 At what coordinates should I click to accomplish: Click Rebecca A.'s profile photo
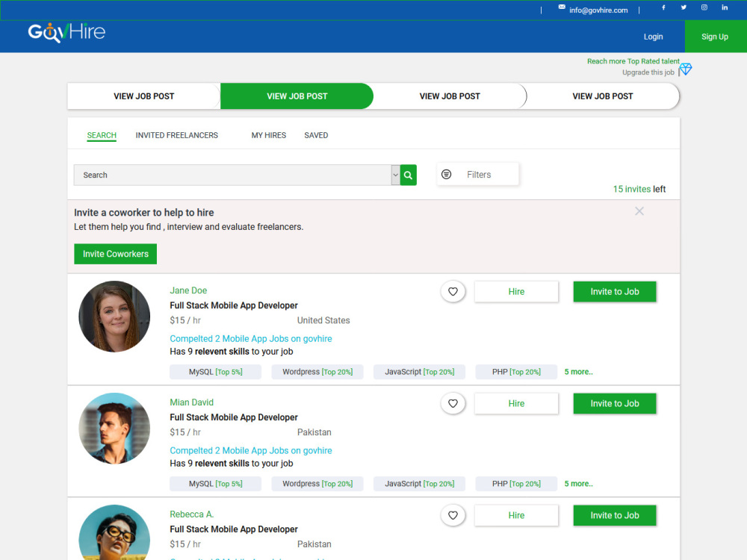coord(114,532)
